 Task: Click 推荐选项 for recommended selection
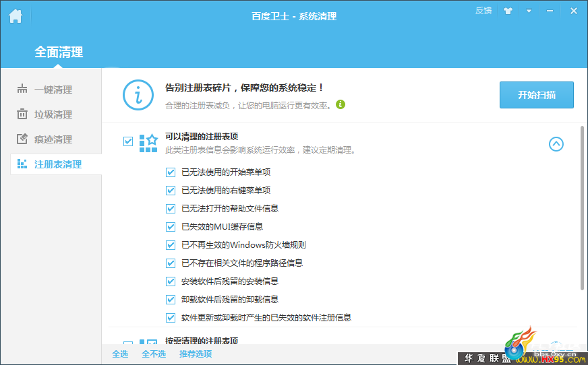196,354
